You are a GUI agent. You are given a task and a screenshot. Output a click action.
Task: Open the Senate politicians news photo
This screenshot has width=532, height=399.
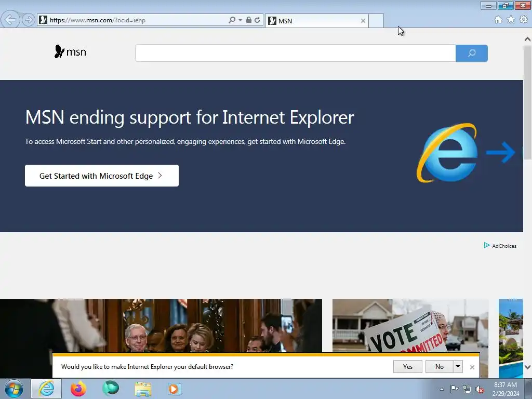click(x=161, y=326)
